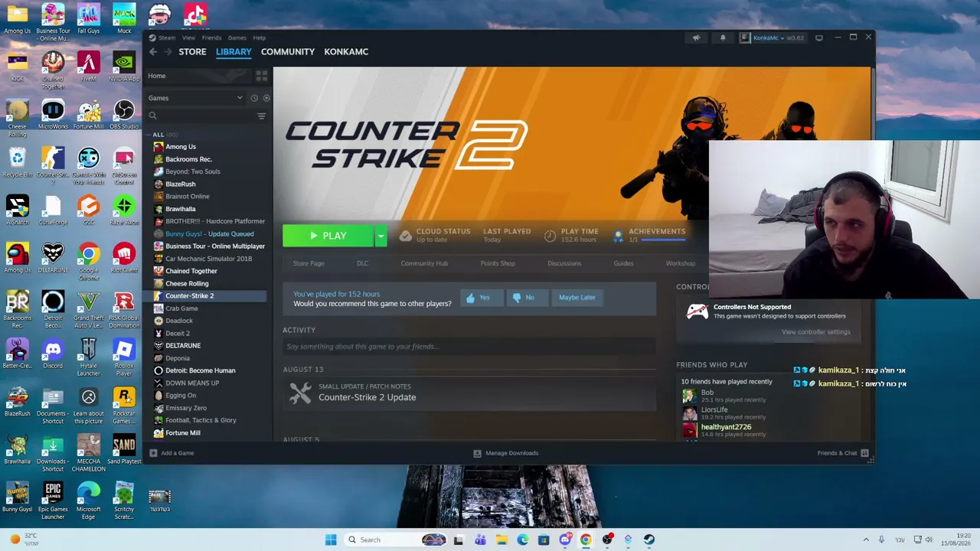The height and width of the screenshot is (551, 980).
Task: Add a Game using the plus button
Action: (x=153, y=453)
